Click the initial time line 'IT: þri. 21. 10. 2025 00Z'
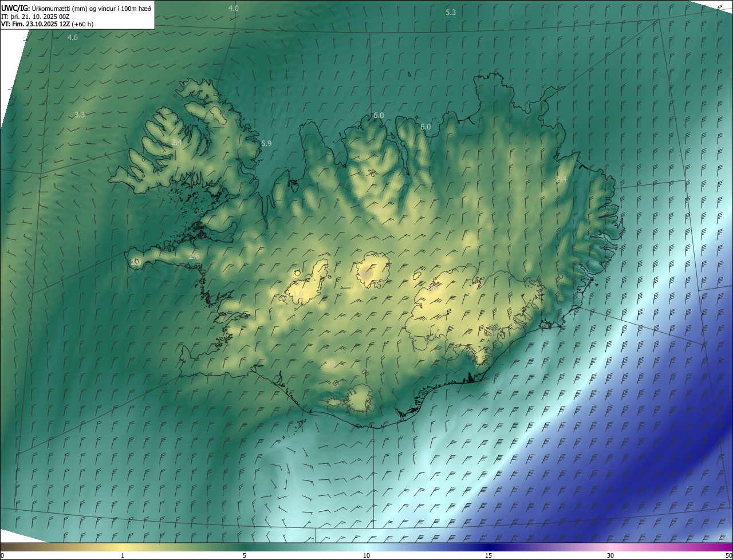Viewport: 733px width, 560px height. [36, 16]
